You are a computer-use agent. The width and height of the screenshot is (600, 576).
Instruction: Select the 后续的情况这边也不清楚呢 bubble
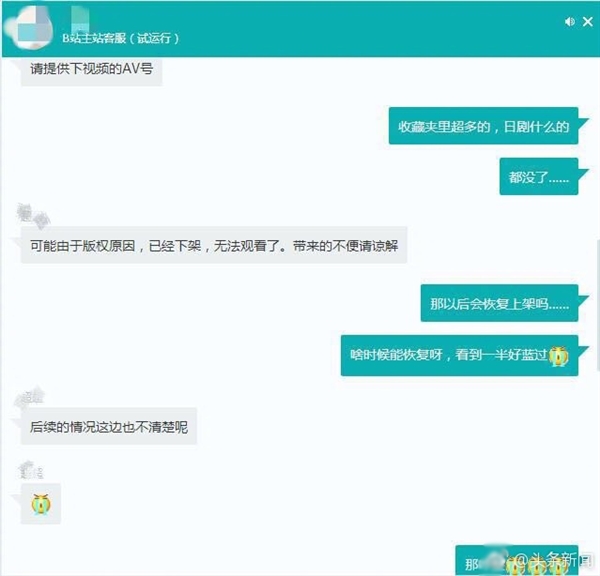[109, 426]
